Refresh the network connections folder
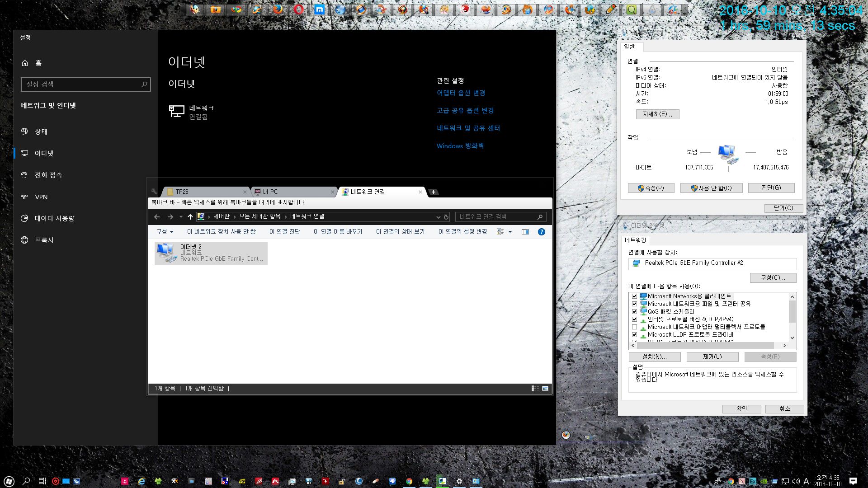 point(446,217)
